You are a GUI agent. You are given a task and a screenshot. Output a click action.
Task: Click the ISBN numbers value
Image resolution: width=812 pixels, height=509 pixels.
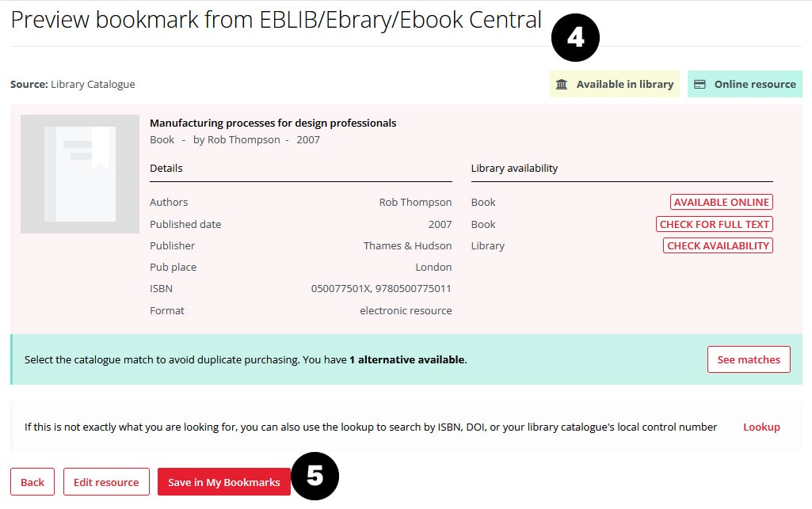click(x=381, y=289)
